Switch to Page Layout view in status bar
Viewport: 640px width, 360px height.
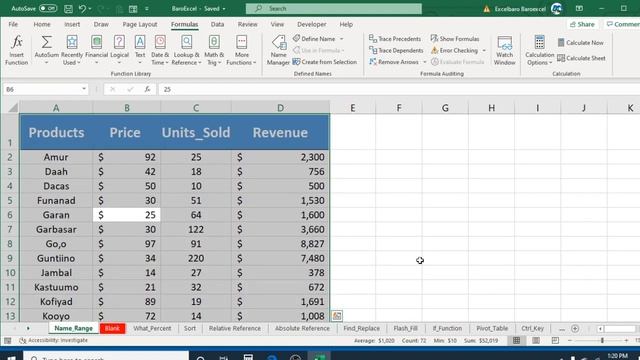click(536, 340)
